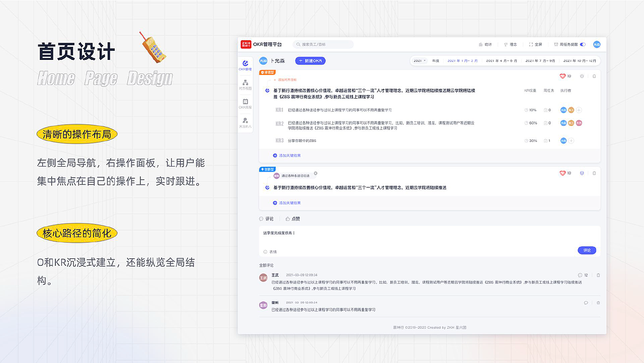Collapse the 承诺型 objective card with its chevron
This screenshot has width=644, height=363.
[582, 76]
